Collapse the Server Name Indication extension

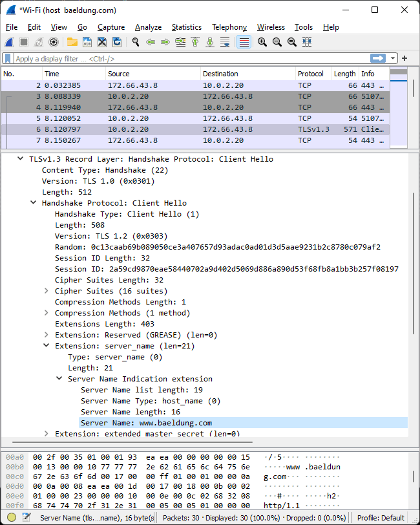(59, 379)
